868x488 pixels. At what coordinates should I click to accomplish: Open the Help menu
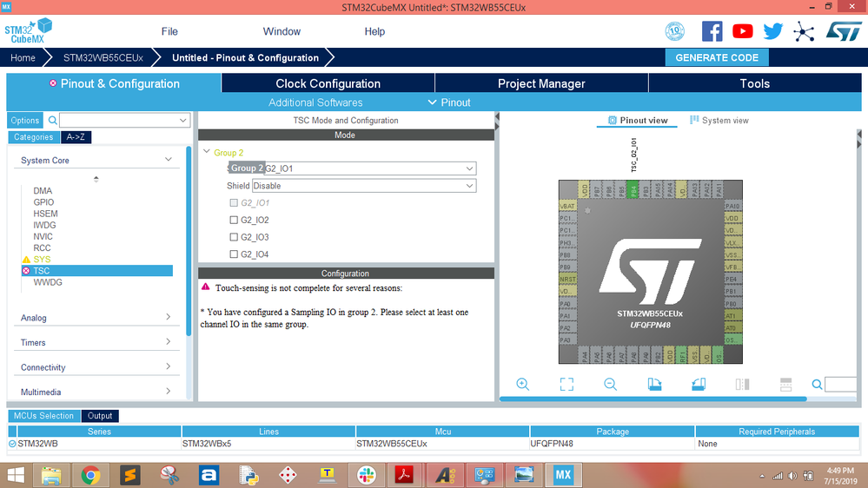tap(374, 31)
